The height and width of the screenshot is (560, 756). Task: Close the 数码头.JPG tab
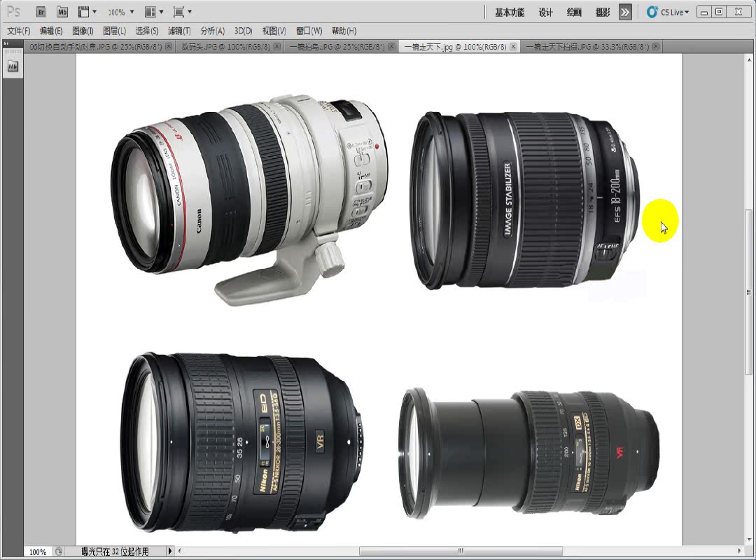coord(277,47)
